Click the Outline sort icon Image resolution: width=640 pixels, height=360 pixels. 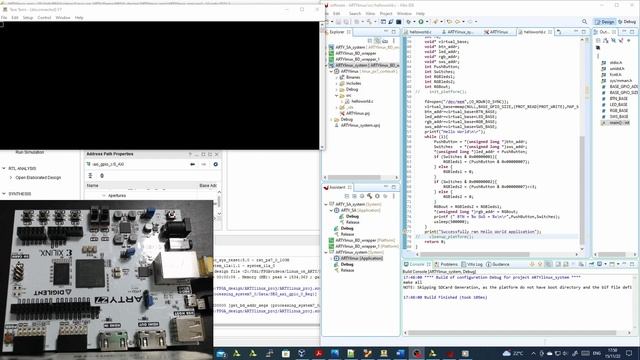coord(606,41)
